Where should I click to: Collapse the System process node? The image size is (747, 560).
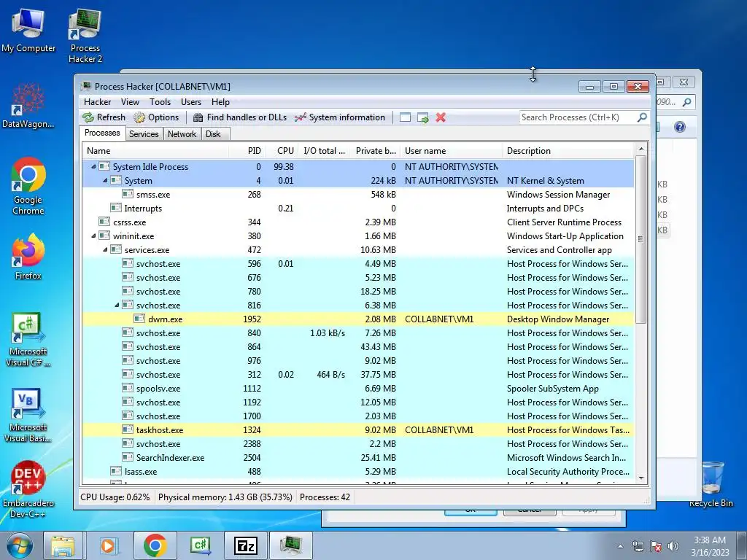pos(105,181)
